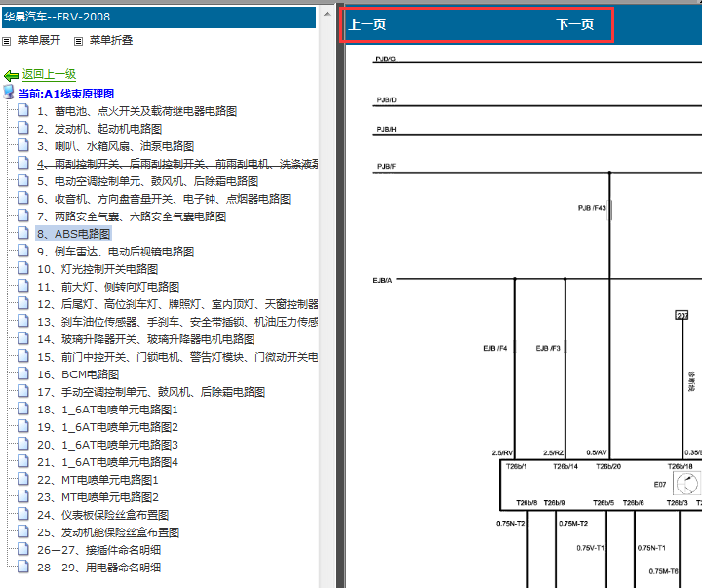This screenshot has height=588, width=702.
Task: Click the 菜单展开 expand-menu icon
Action: pos(6,41)
